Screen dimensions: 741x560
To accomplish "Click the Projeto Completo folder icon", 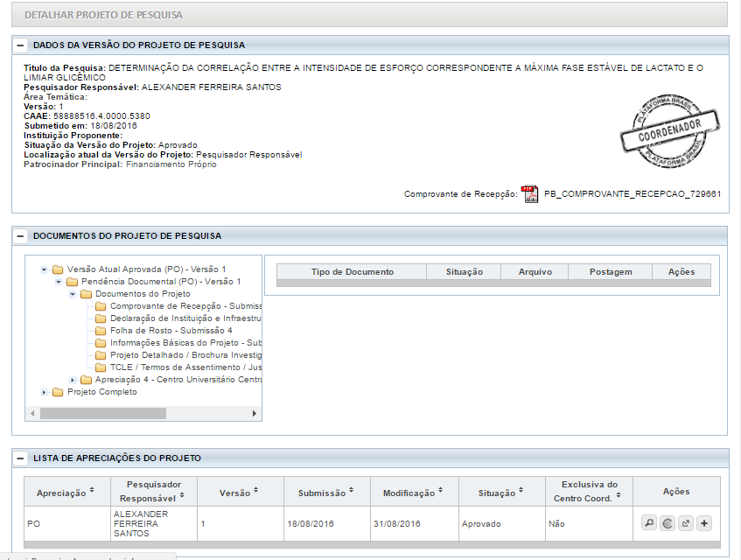I will [58, 392].
